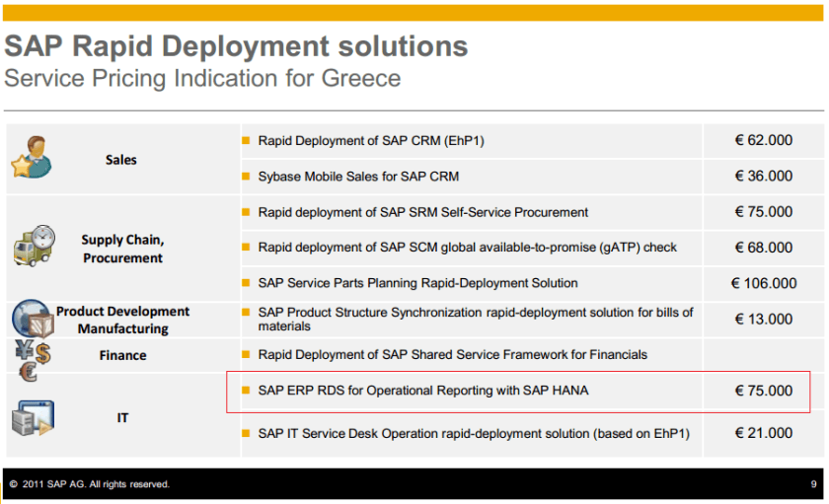Image resolution: width=829 pixels, height=504 pixels.
Task: Click the Supply Chain, Procurement category label
Action: click(122, 249)
